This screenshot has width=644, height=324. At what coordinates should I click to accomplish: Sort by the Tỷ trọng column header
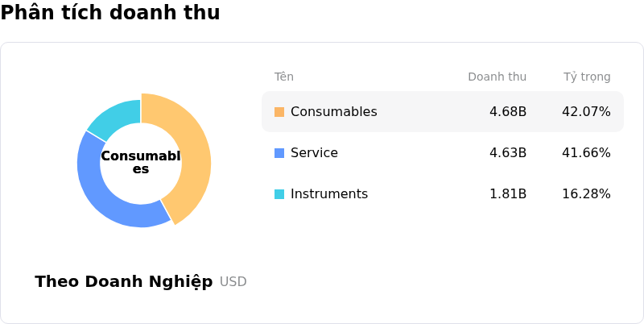[587, 77]
